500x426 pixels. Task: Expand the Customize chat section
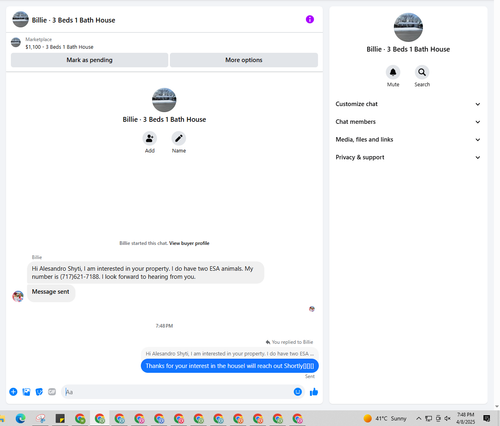click(408, 104)
